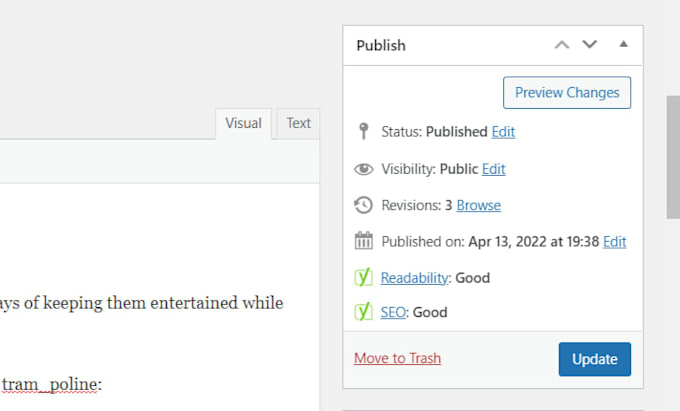The image size is (680, 411).
Task: Click the 'Apr 13, 2022 at 19:38' date
Action: click(x=533, y=242)
